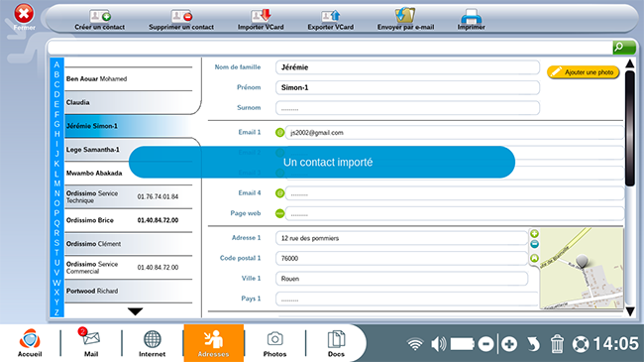Click Supprimer un contact icon

coord(181,16)
